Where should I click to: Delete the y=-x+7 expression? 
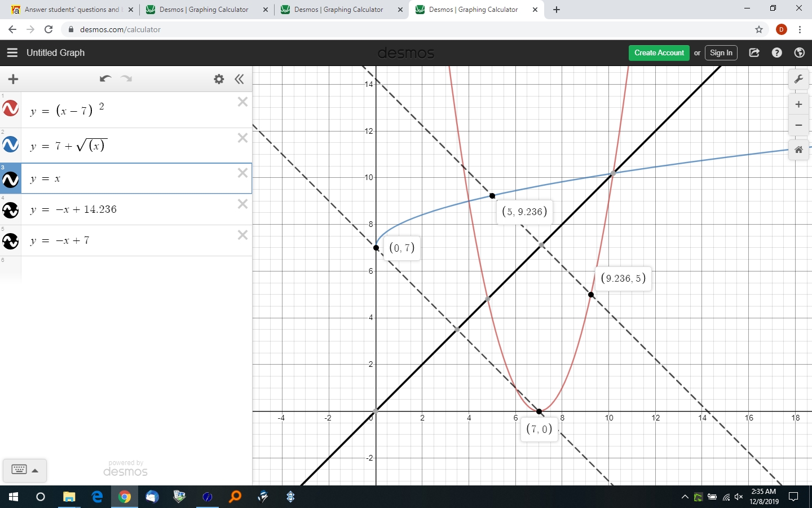click(242, 235)
